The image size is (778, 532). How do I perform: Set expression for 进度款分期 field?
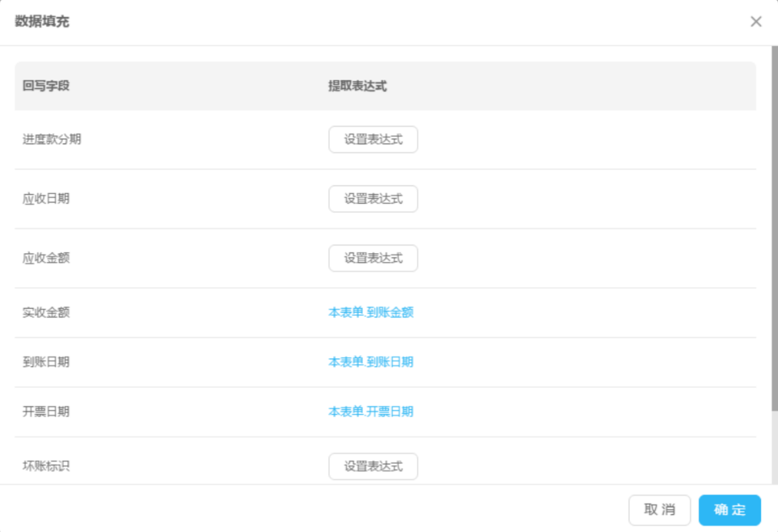tap(373, 140)
